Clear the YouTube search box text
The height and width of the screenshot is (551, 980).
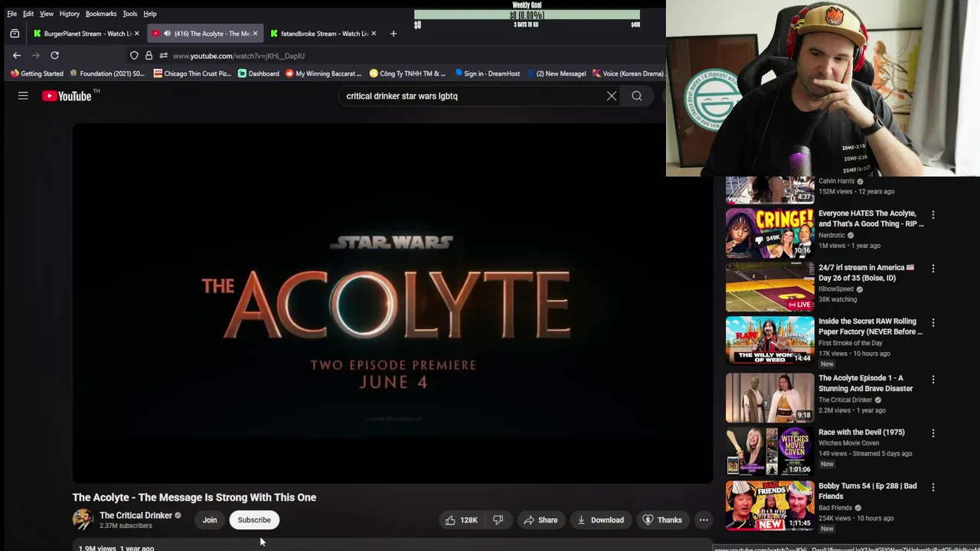[612, 96]
